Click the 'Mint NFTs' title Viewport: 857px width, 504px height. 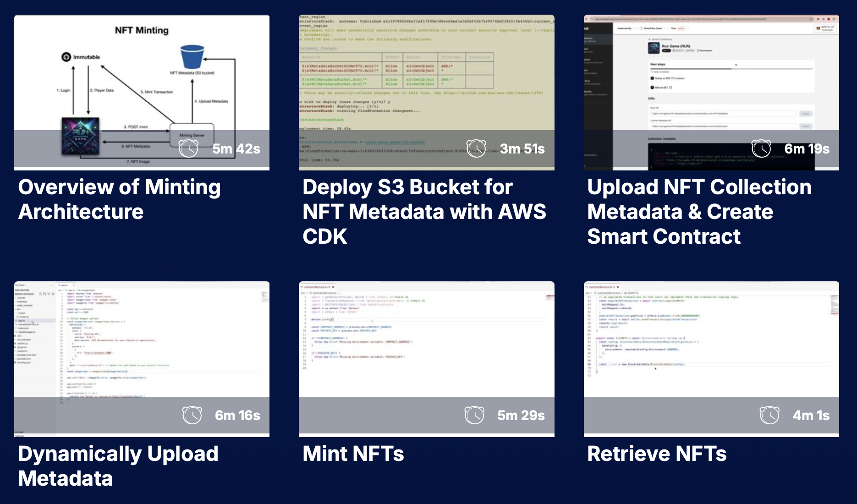353,454
